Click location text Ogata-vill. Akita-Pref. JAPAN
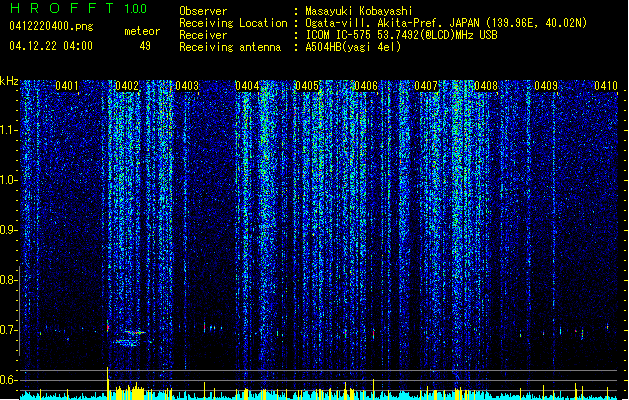Viewport: 629px width, 400px height. pos(392,23)
